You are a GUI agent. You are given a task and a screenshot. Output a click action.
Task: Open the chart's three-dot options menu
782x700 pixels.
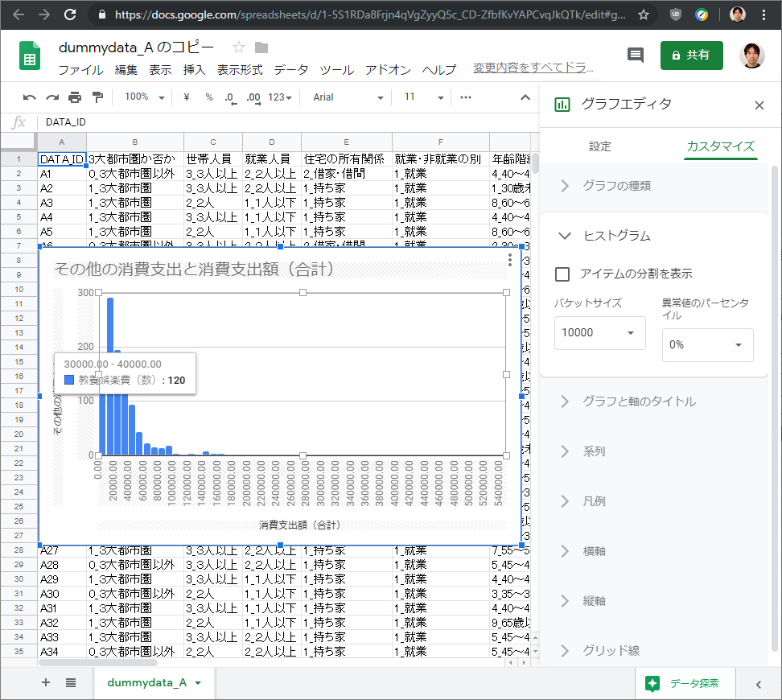[x=510, y=260]
